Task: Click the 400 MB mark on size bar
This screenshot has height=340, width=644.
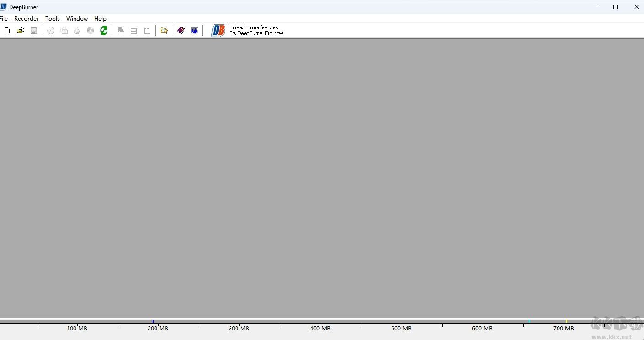Action: coord(320,329)
